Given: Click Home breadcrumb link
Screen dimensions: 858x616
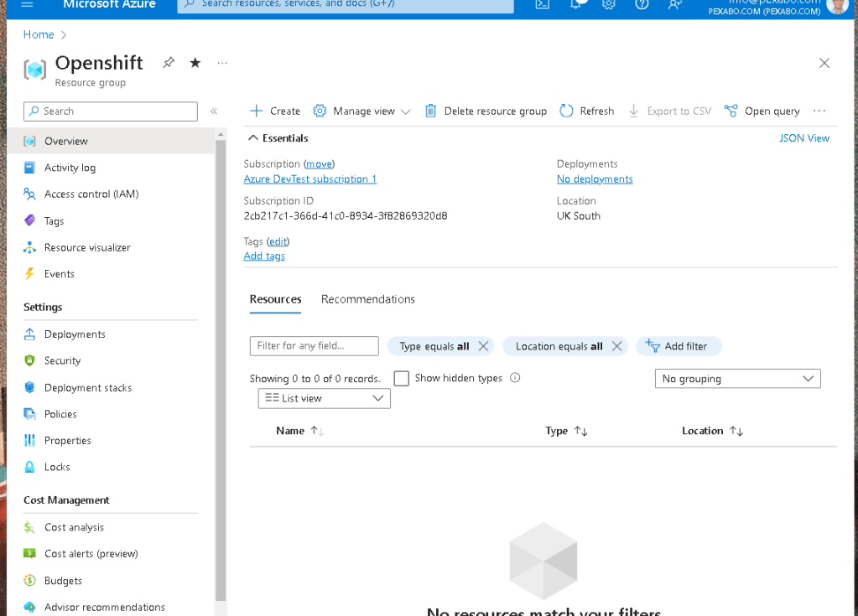Looking at the screenshot, I should click(39, 34).
